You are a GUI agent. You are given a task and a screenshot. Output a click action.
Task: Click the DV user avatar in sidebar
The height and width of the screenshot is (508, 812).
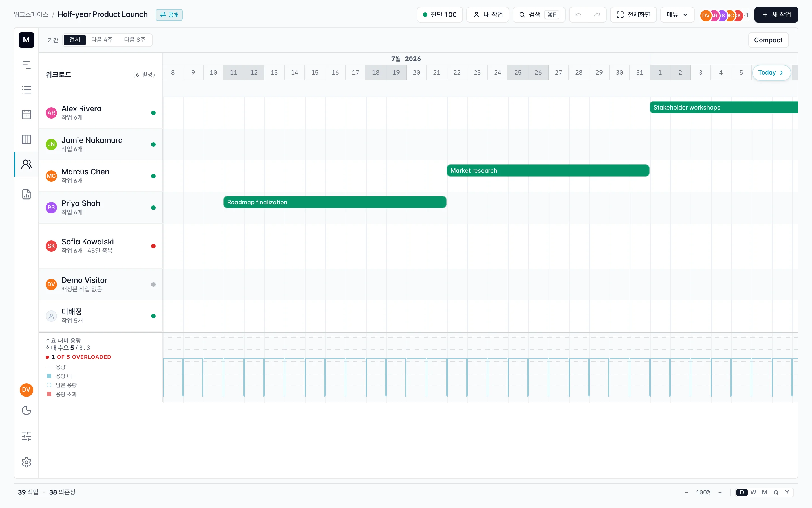pyautogui.click(x=26, y=390)
